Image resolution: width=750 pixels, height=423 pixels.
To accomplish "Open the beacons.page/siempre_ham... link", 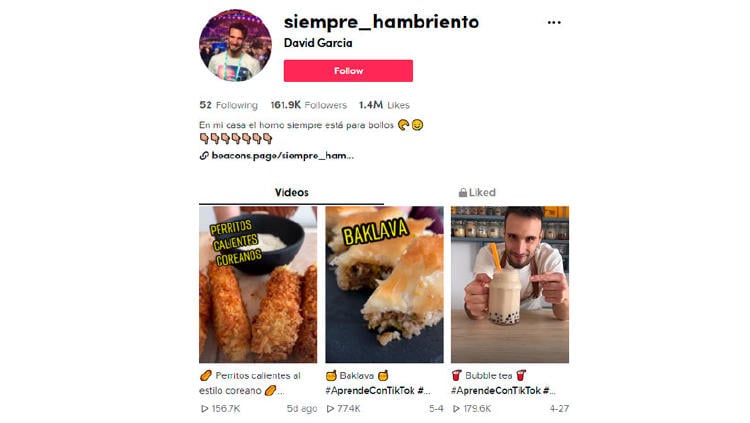I will [x=282, y=156].
